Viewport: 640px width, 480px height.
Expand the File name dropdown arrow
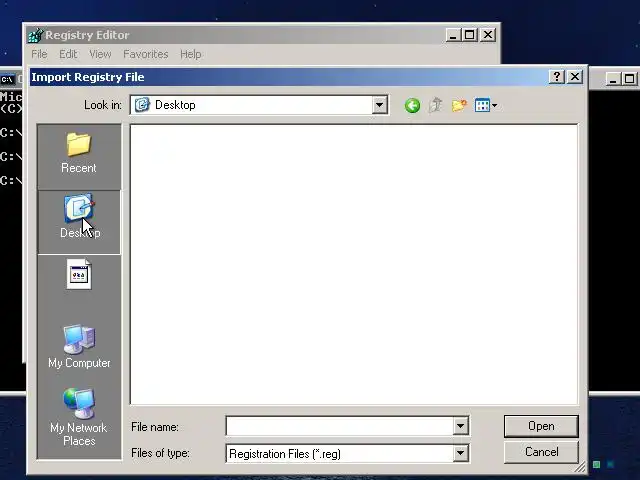(460, 426)
